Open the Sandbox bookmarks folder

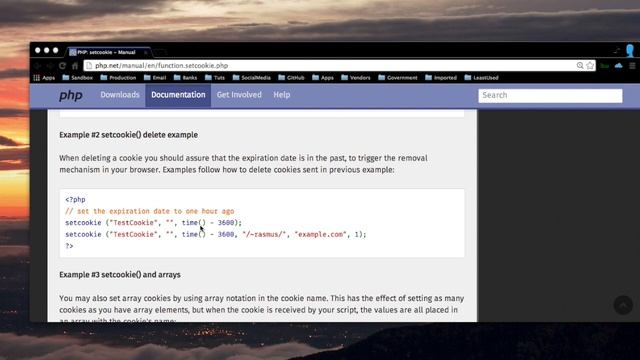tap(78, 78)
